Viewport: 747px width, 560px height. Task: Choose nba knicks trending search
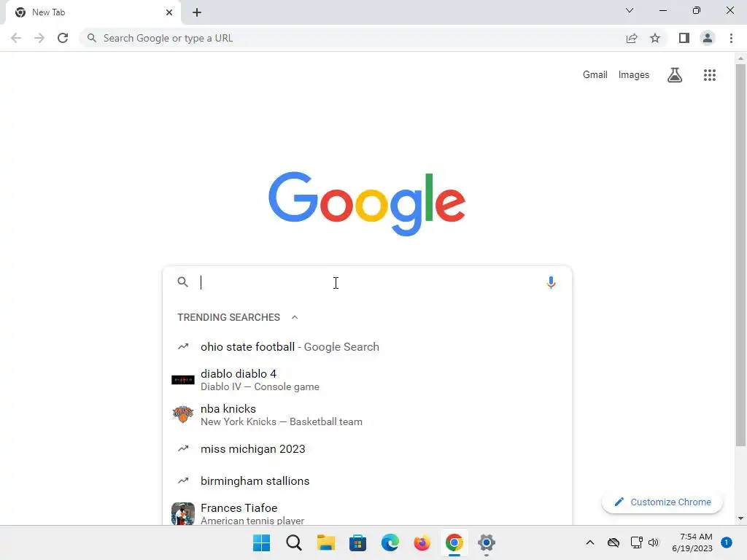[367, 415]
